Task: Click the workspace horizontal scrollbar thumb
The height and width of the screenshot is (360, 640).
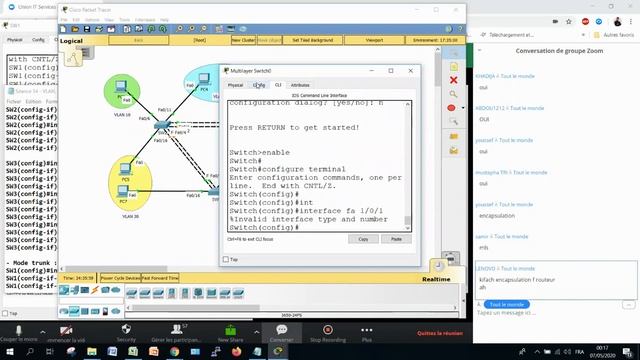Action: click(116, 269)
